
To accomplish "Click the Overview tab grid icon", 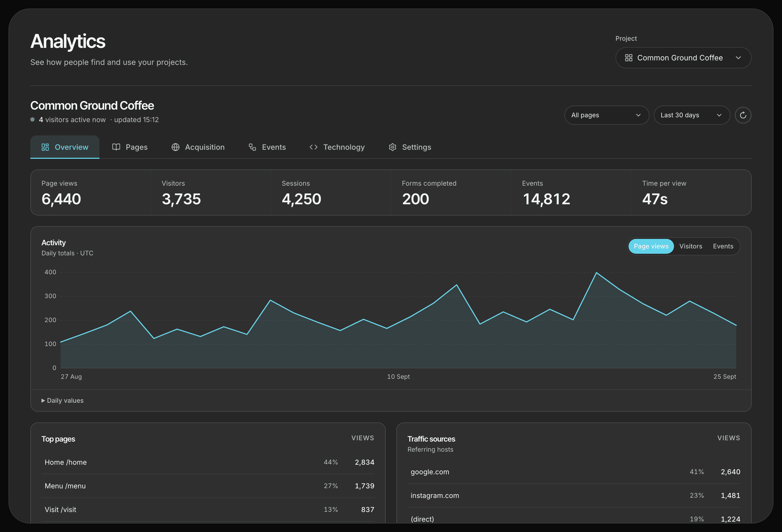I will [45, 147].
